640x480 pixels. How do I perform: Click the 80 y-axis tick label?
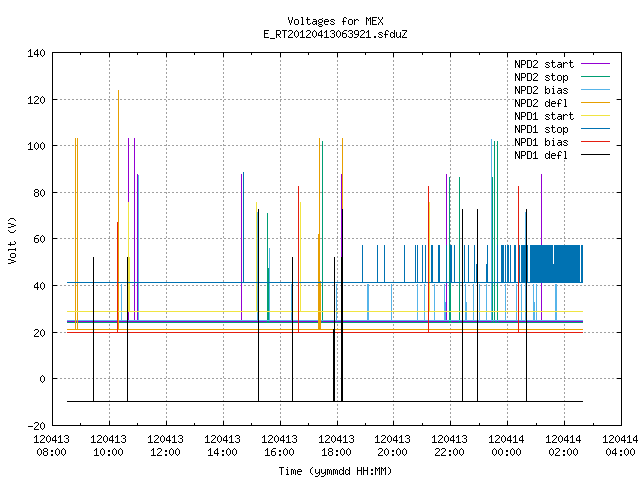40,193
